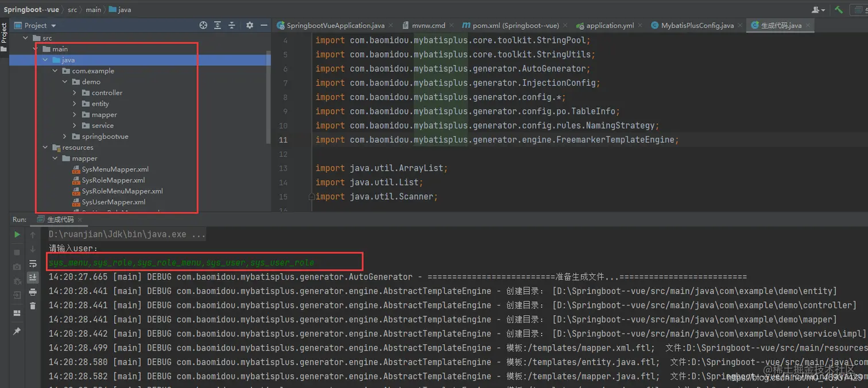Toggle scroll to end of console

click(33, 278)
